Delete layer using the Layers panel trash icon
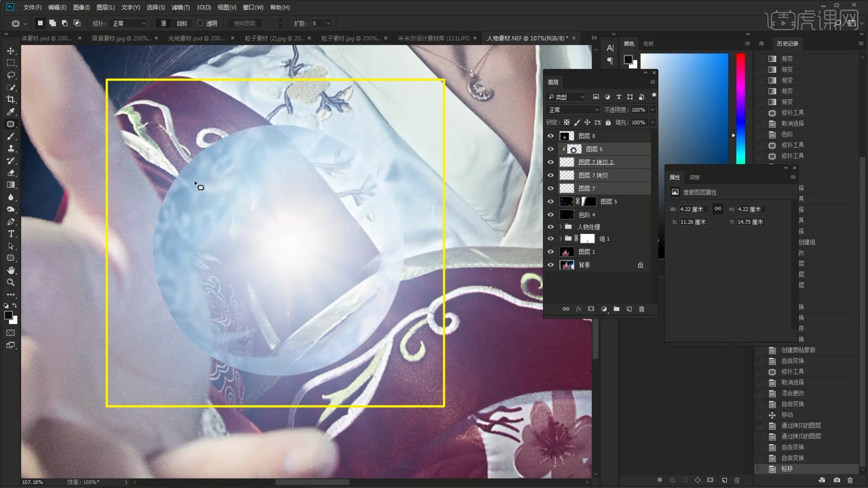This screenshot has width=868, height=488. [642, 309]
